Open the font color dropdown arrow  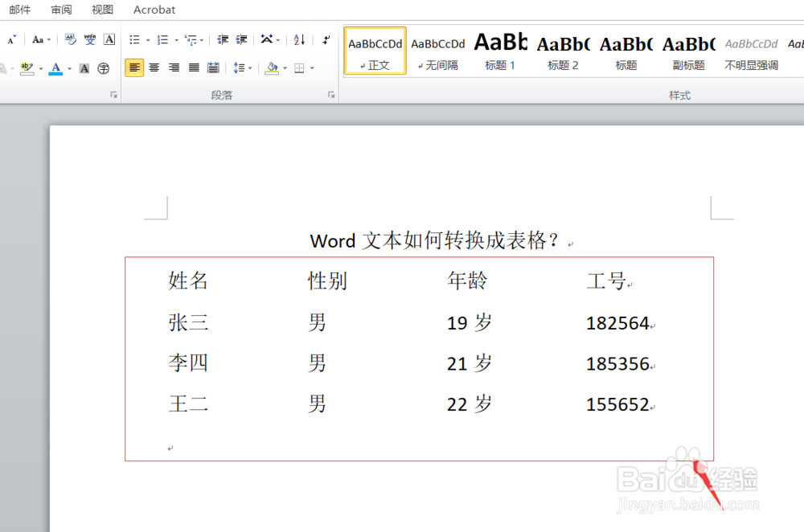click(69, 68)
